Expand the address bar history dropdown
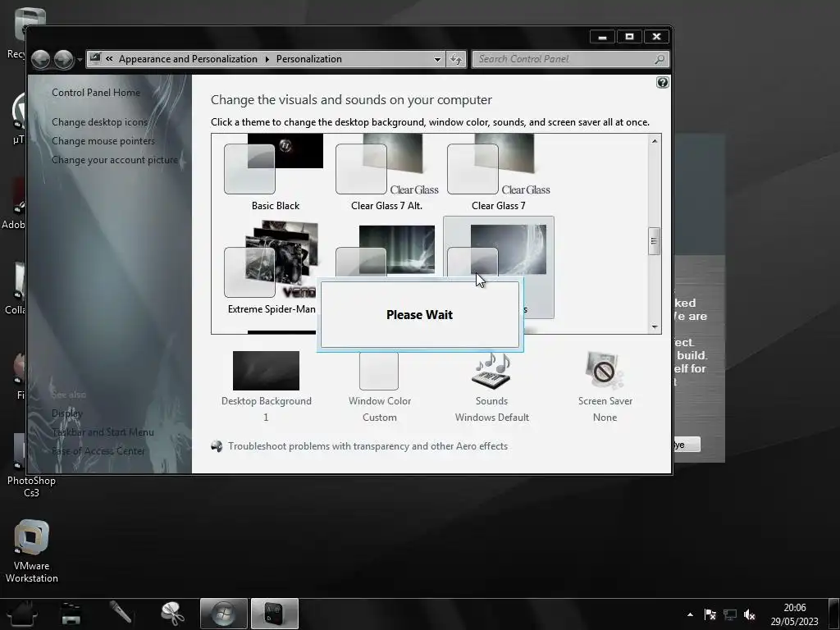The image size is (840, 630). tap(438, 59)
